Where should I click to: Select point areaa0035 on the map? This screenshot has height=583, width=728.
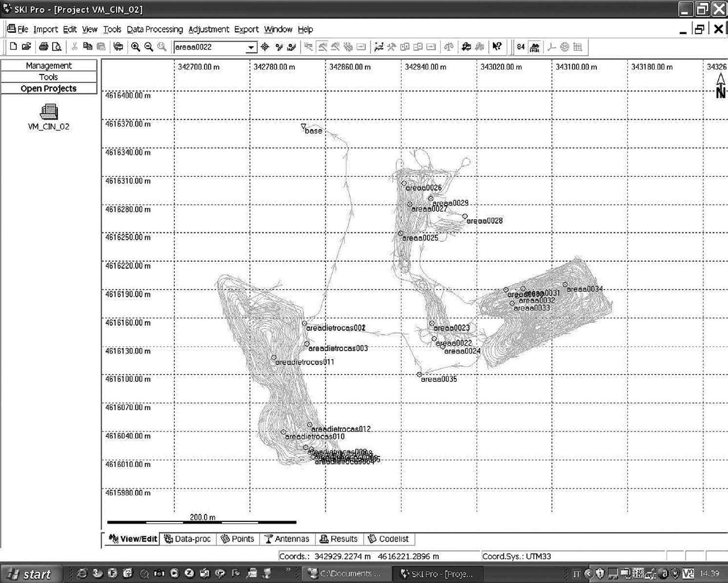coord(419,375)
